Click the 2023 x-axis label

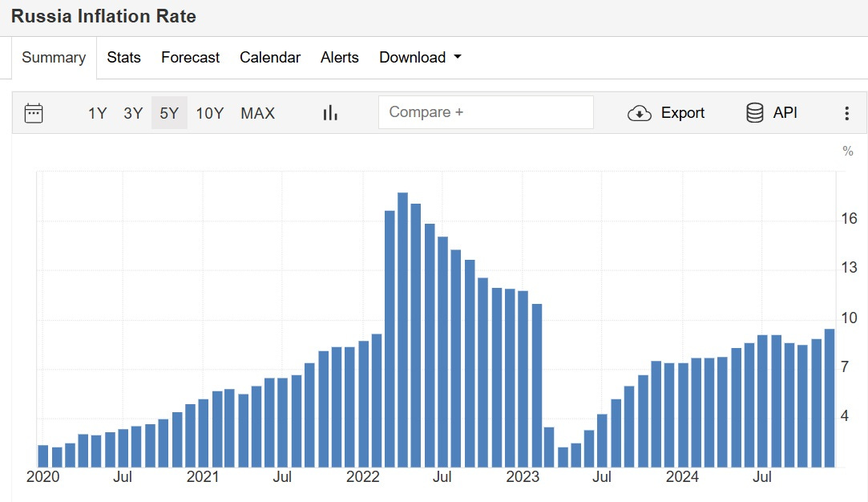[x=523, y=477]
